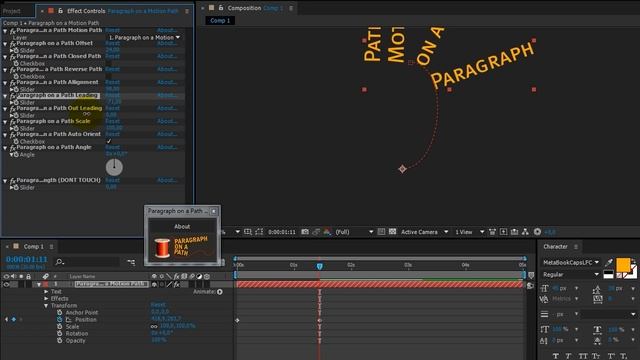Viewport: 640px width, 360px height.
Task: Click the timeline search magnifier icon
Action: click(x=60, y=262)
